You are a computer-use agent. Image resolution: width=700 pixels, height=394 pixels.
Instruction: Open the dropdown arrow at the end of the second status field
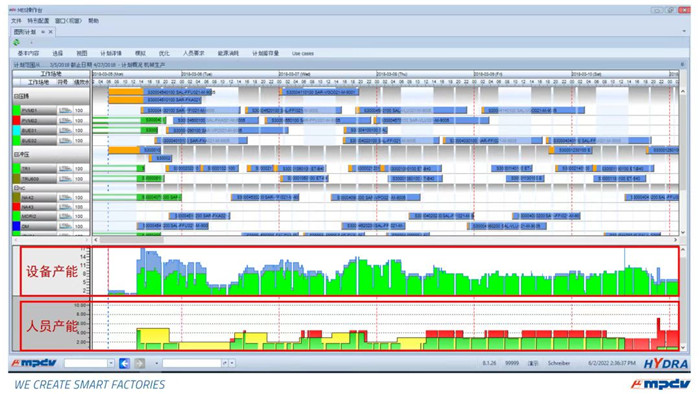pos(232,363)
